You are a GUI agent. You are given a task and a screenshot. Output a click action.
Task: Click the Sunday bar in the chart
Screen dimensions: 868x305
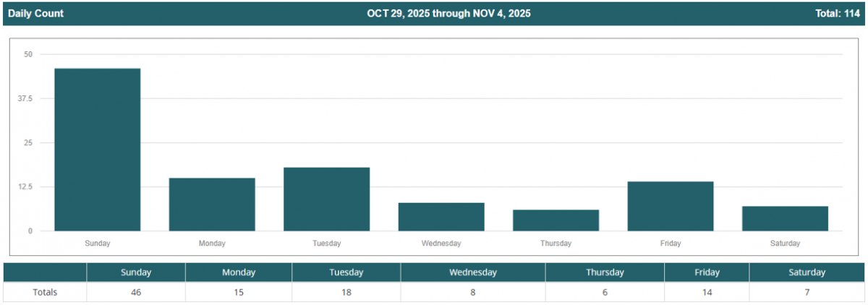98,150
